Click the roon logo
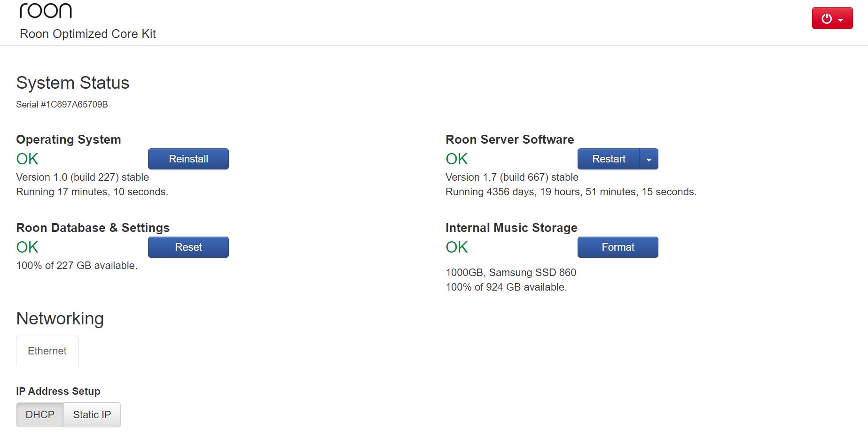Image resolution: width=868 pixels, height=438 pixels. click(46, 10)
